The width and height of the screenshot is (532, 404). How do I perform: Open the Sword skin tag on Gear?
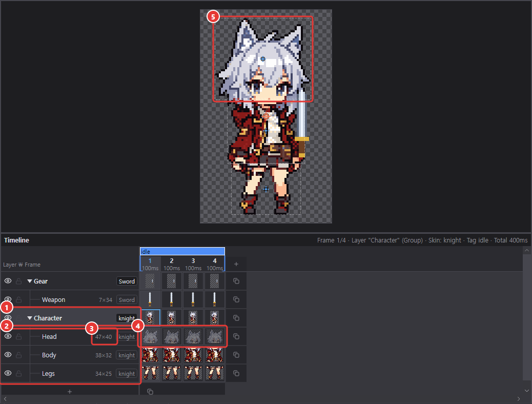point(127,281)
